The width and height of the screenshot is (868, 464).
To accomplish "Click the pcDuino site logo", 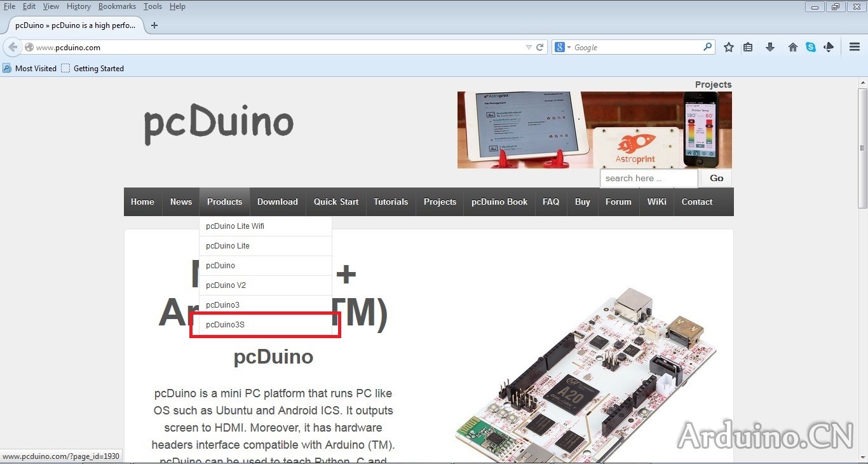I will 219,124.
